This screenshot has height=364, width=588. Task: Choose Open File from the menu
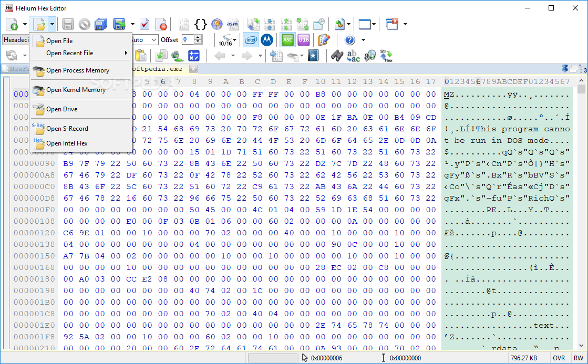[80, 41]
